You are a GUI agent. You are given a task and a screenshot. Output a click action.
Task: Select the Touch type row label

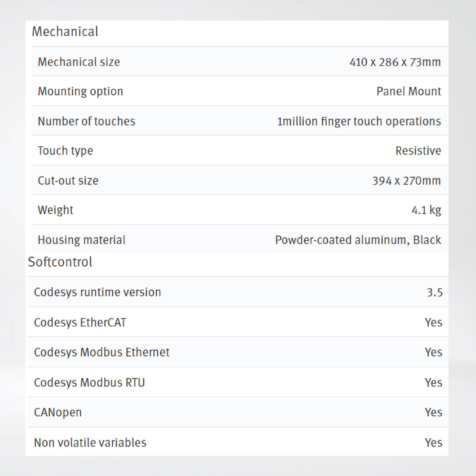click(x=65, y=151)
